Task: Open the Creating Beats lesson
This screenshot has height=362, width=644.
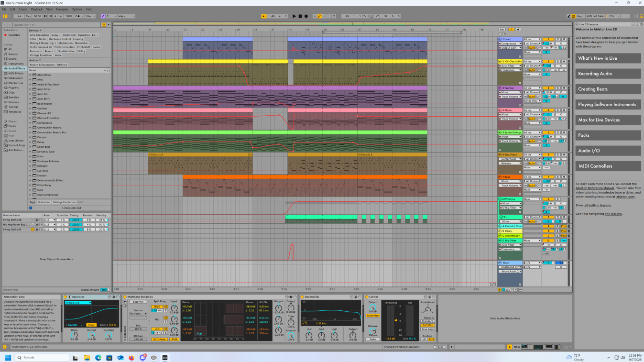Action: 608,89
